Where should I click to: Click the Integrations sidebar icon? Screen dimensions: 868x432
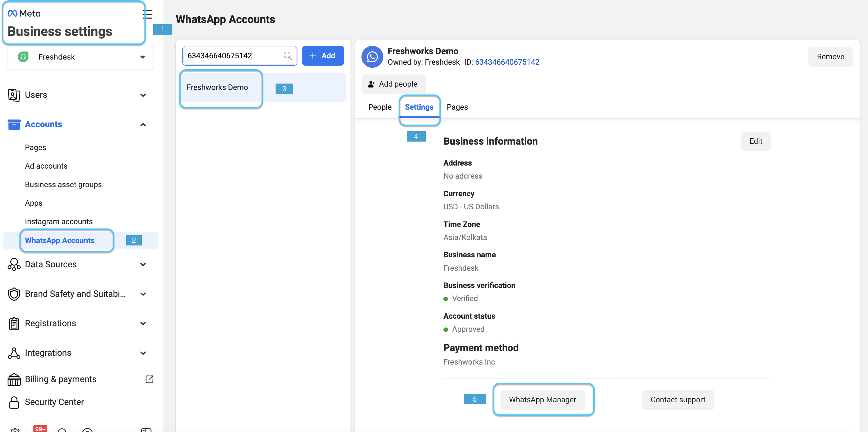point(14,353)
